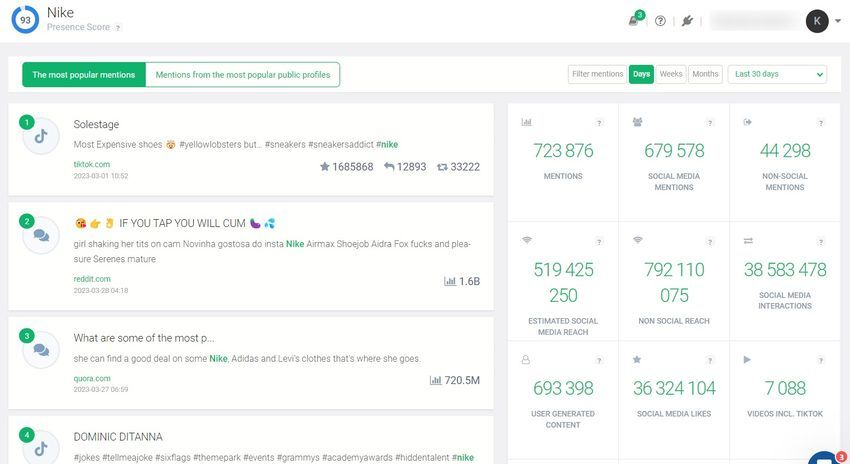Show the help tooltip for Social Media Likes
Viewport: 850px width, 464px height.
pyautogui.click(x=710, y=360)
